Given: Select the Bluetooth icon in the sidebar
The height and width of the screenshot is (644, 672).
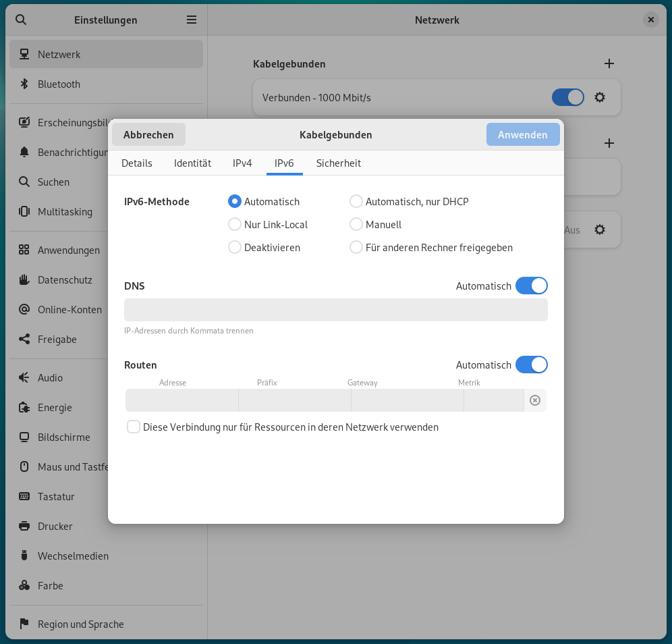Looking at the screenshot, I should point(24,84).
